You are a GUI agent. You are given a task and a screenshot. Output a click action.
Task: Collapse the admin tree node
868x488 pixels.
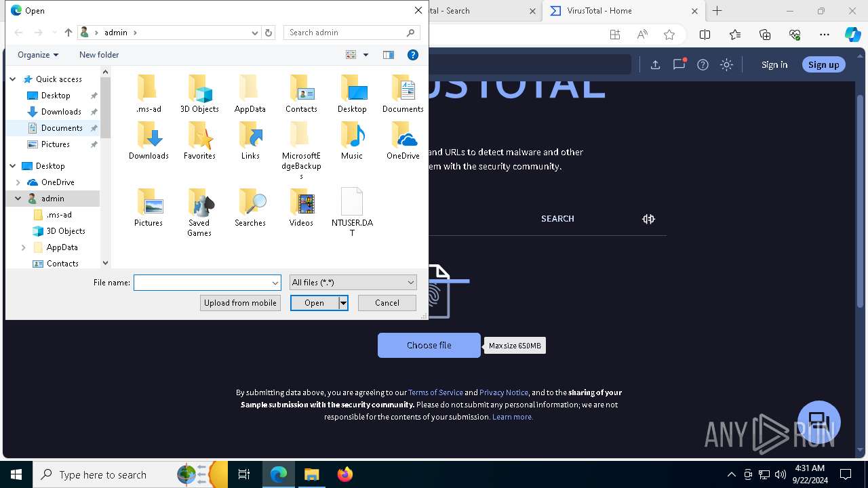point(18,199)
